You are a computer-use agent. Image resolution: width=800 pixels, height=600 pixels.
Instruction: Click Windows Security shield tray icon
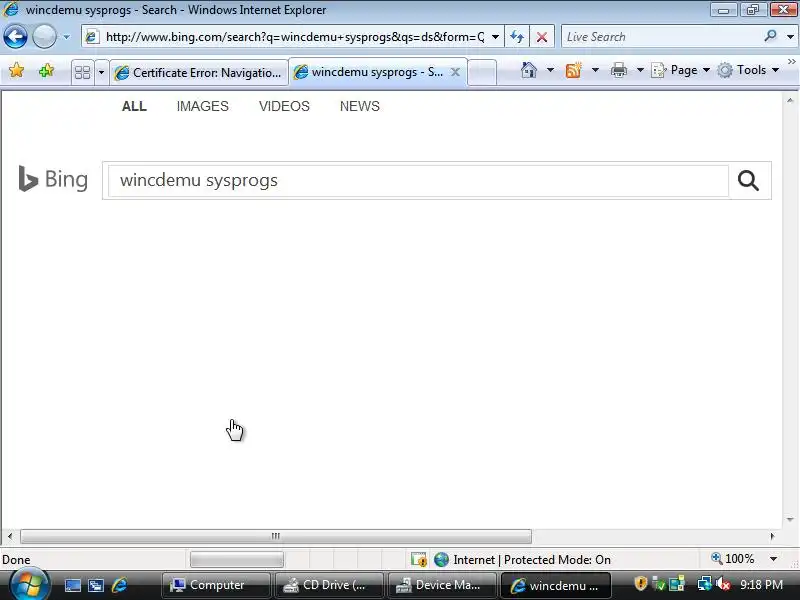click(641, 583)
